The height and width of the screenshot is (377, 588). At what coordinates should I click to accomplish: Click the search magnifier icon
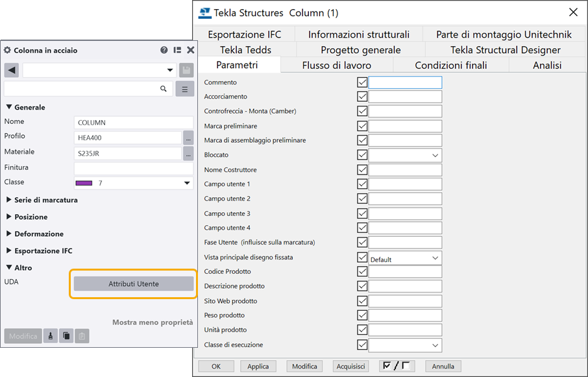pyautogui.click(x=164, y=89)
